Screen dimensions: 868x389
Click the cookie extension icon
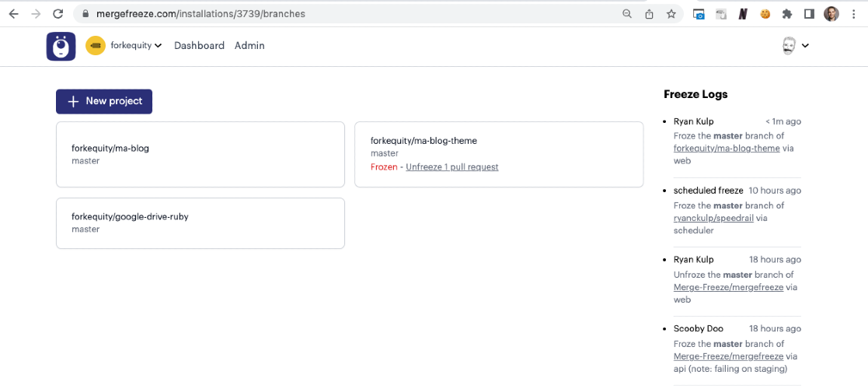(765, 15)
